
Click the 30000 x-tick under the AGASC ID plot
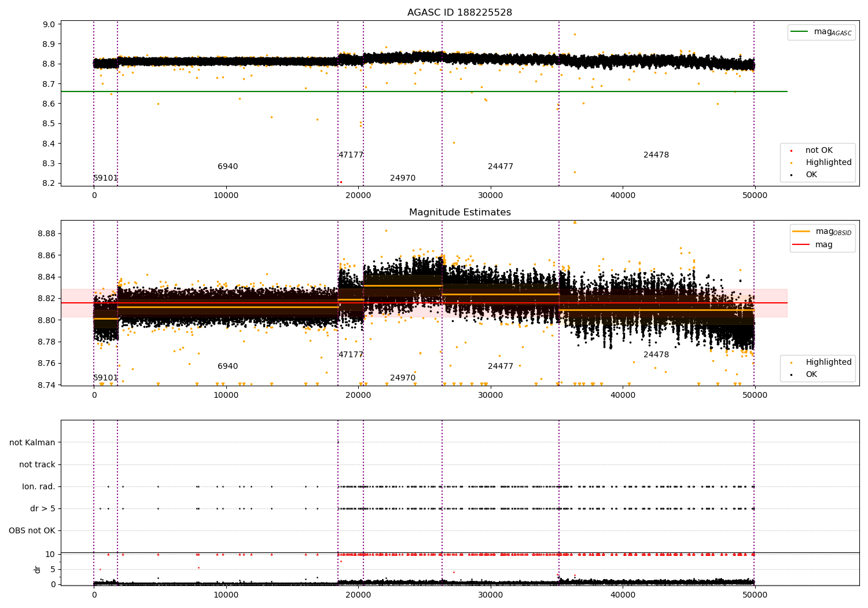point(490,196)
